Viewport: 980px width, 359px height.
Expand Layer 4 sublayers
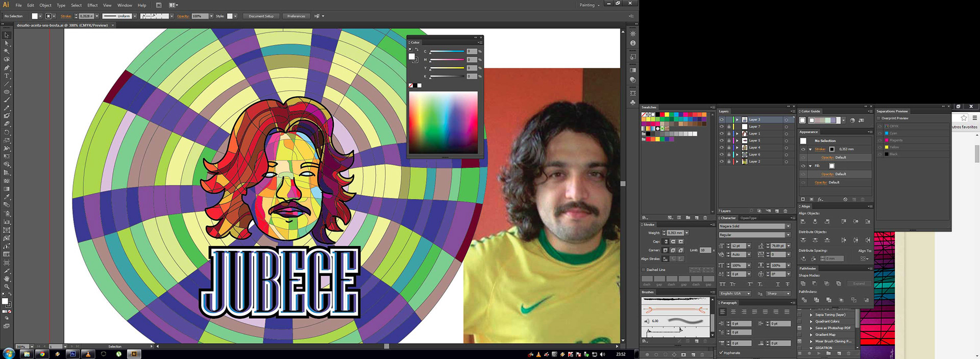tap(737, 148)
